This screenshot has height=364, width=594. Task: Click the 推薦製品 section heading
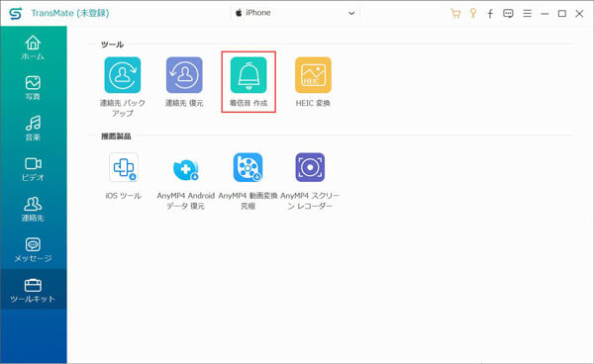coord(116,136)
